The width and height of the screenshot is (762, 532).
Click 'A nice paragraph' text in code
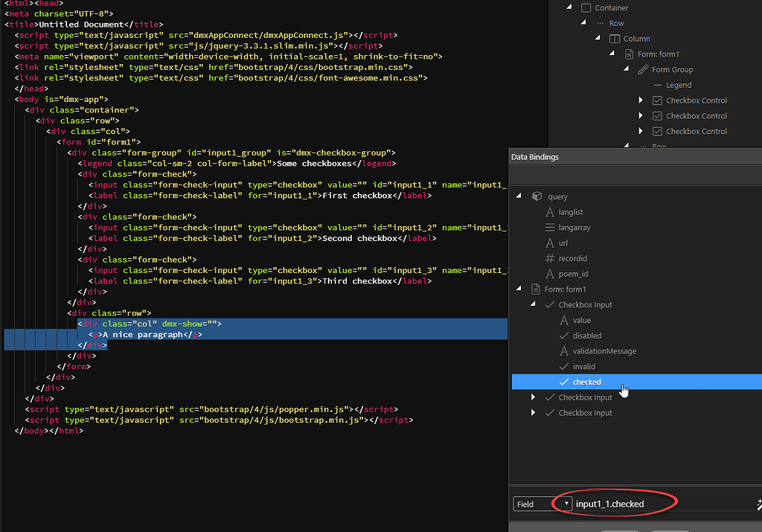[143, 334]
